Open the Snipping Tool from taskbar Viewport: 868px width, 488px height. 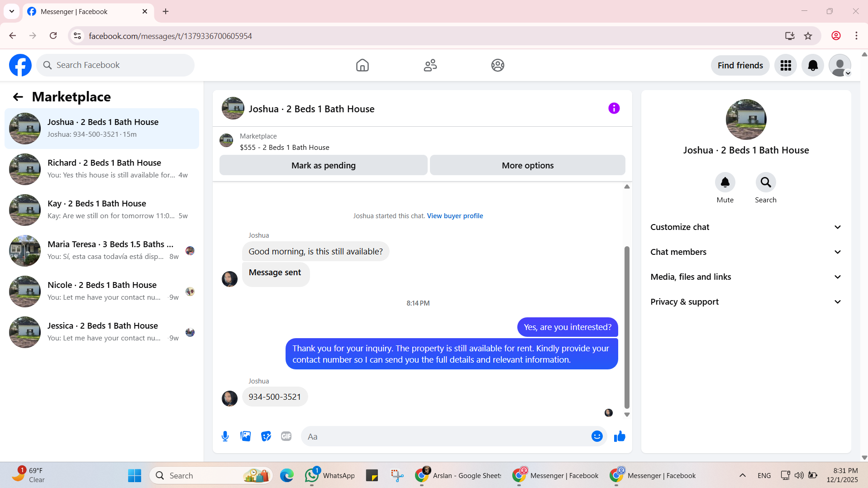pos(397,476)
